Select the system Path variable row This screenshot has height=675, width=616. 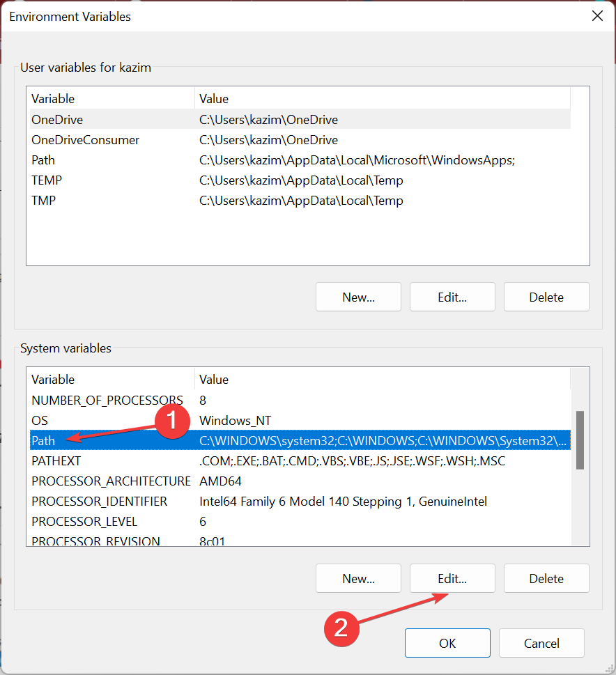(x=300, y=440)
